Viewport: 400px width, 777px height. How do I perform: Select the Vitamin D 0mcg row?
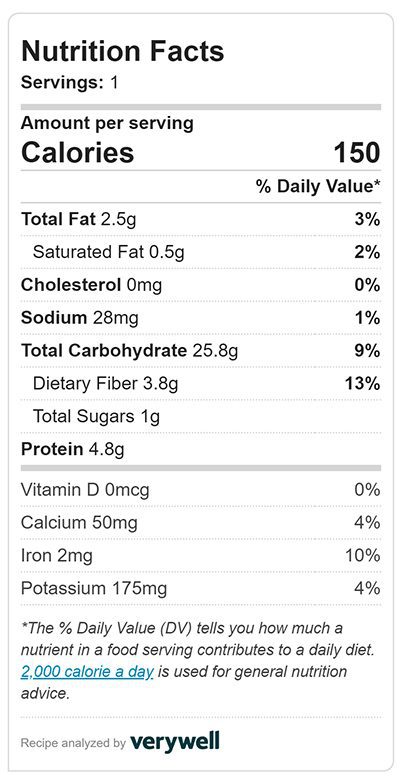pos(201,490)
